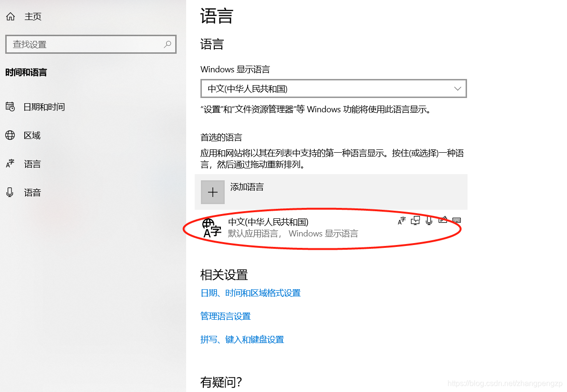Viewport: 567px width, 392px height.
Task: Click the 查找设置 search field
Action: pyautogui.click(x=91, y=44)
